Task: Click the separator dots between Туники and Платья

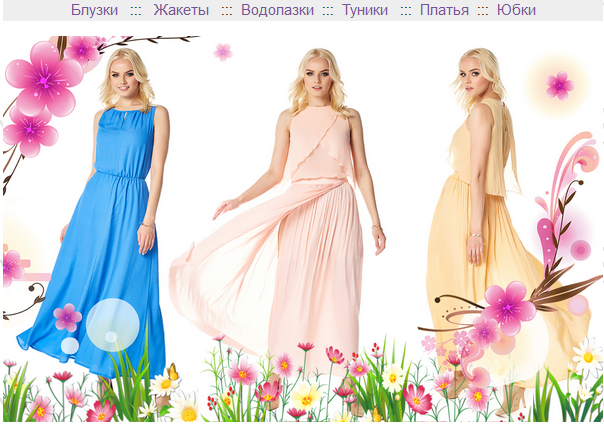Action: tap(405, 11)
